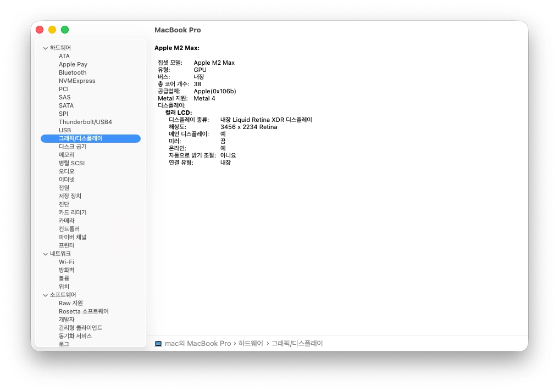This screenshot has width=559, height=392.
Task: Select the SPI entry
Action: click(63, 114)
